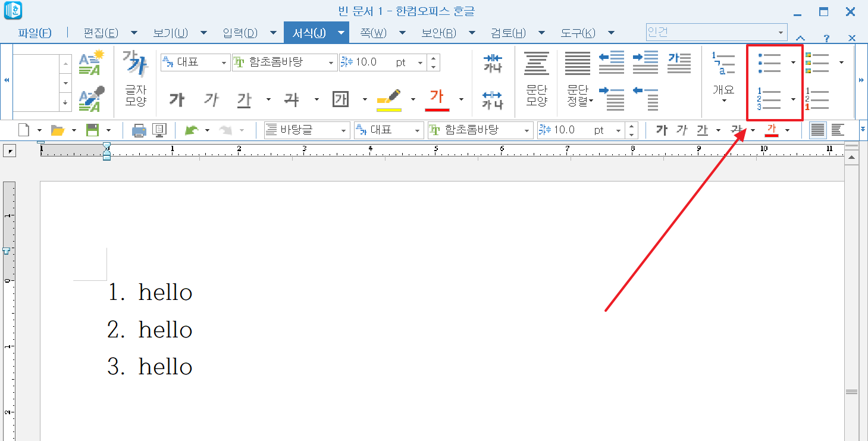
Task: Apply the character border 가 box icon
Action: (340, 99)
